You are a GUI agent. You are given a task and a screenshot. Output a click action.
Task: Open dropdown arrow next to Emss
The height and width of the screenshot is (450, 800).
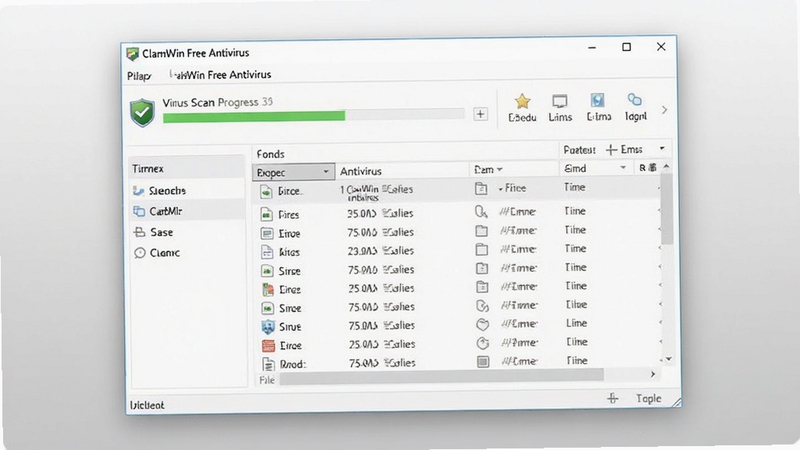click(662, 148)
